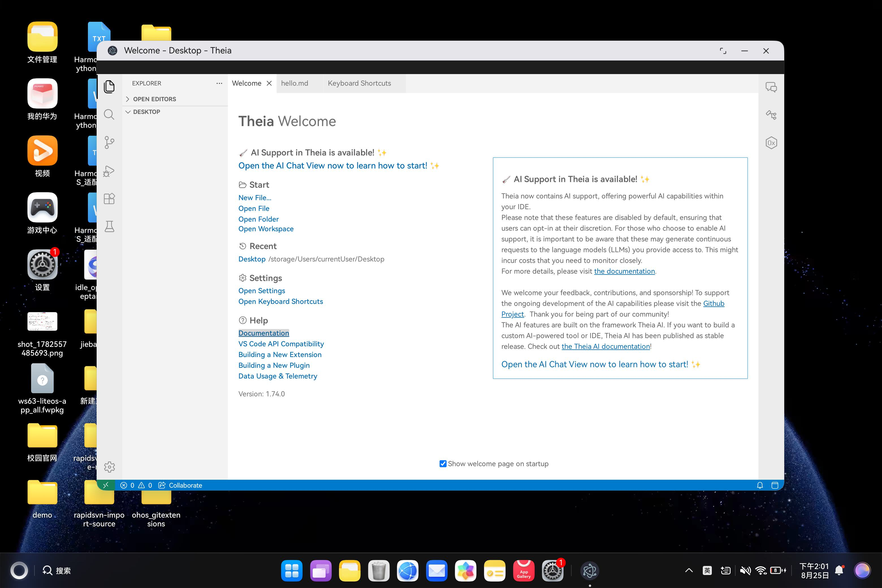Open AI Chat View link below heading
882x588 pixels.
tap(339, 166)
